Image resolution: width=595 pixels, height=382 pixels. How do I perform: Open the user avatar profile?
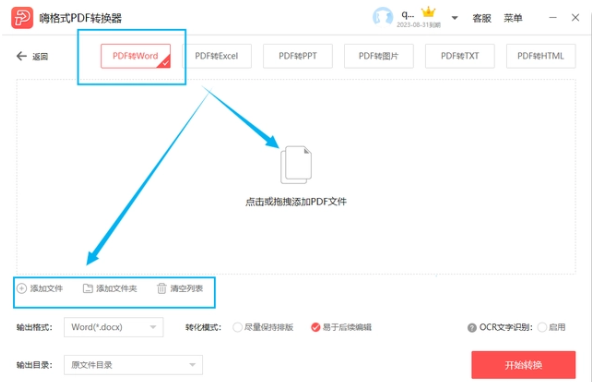(x=382, y=17)
